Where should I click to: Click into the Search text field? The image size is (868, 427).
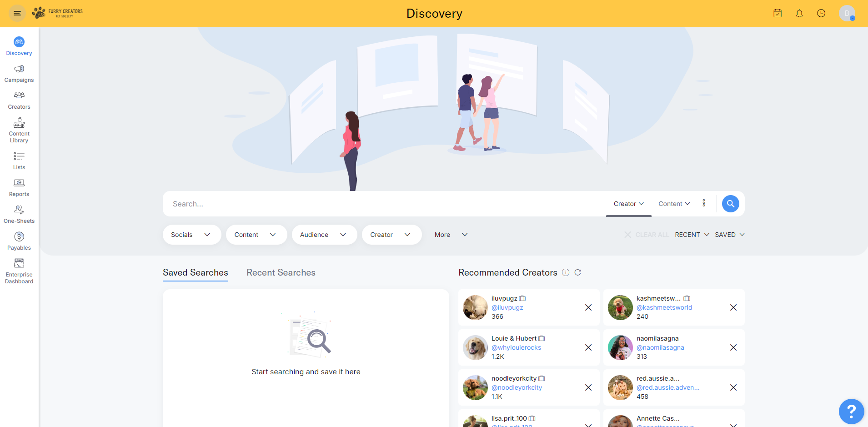coord(382,204)
